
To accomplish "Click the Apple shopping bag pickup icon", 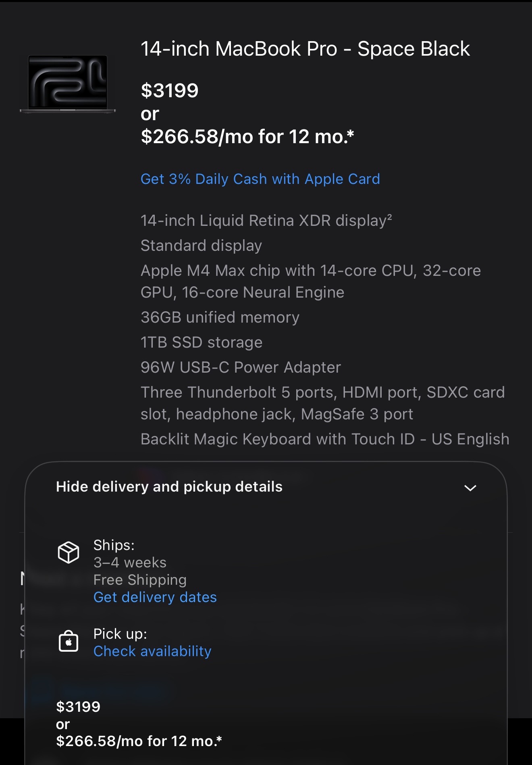I will (69, 641).
